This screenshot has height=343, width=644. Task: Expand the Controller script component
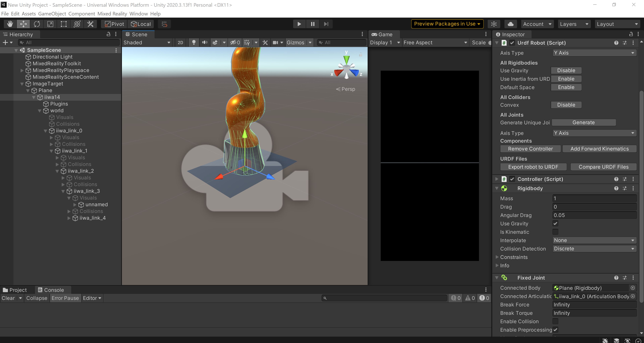497,179
